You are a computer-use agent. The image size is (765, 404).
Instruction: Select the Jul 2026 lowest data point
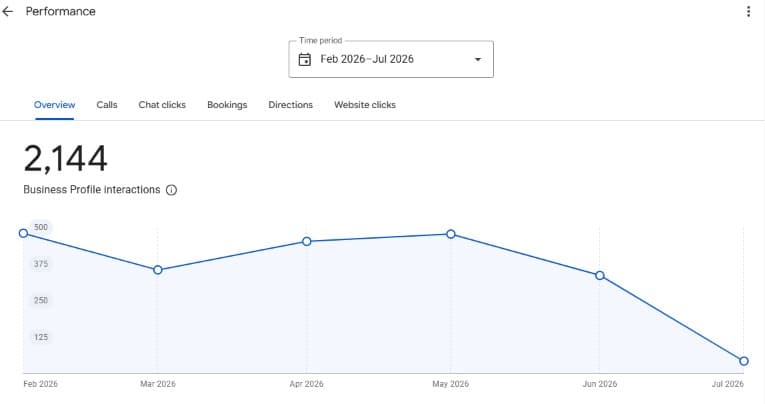(x=744, y=361)
